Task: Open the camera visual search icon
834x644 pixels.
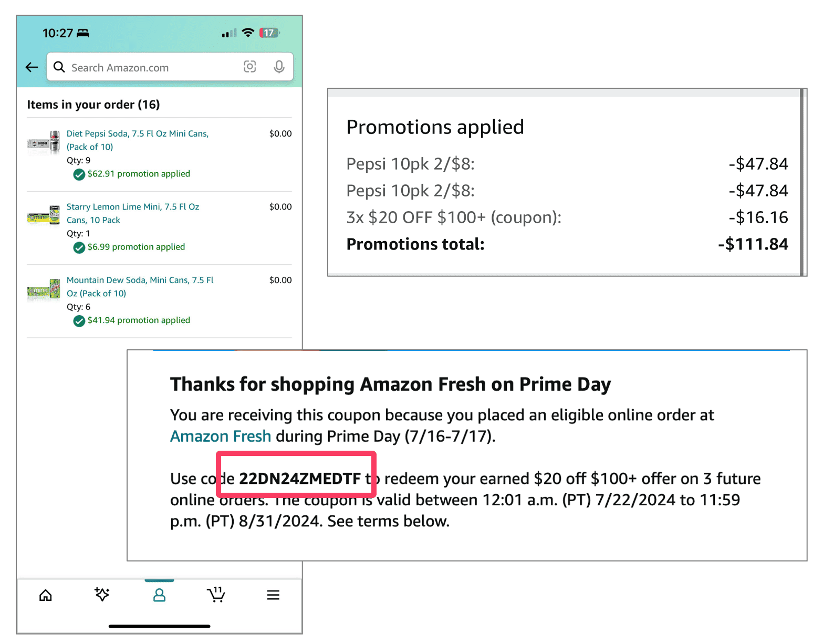Action: coord(250,67)
